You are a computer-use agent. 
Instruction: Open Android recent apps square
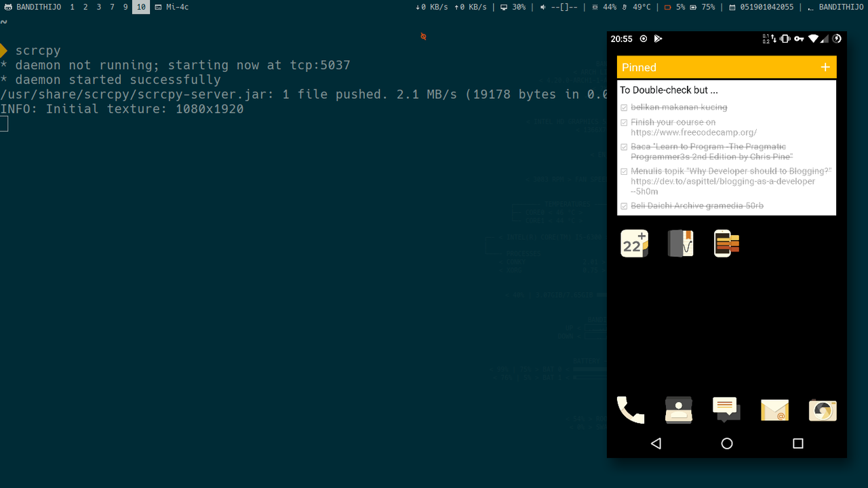pyautogui.click(x=798, y=443)
